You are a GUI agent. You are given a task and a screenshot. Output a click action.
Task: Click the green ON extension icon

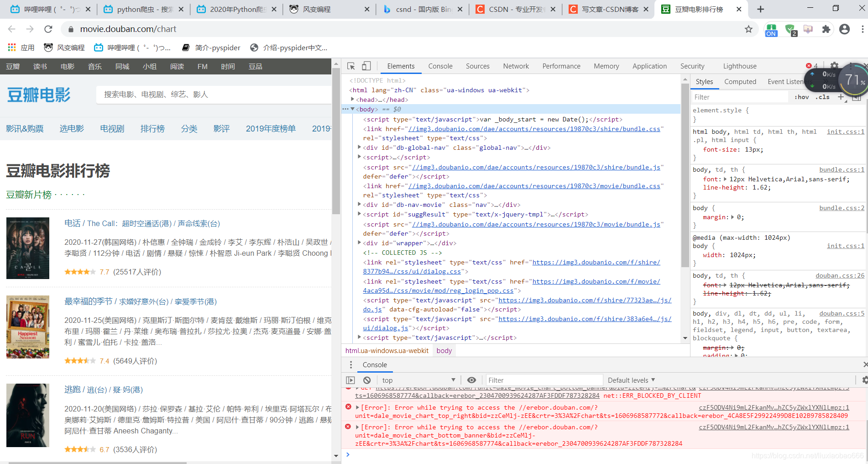[x=771, y=30]
